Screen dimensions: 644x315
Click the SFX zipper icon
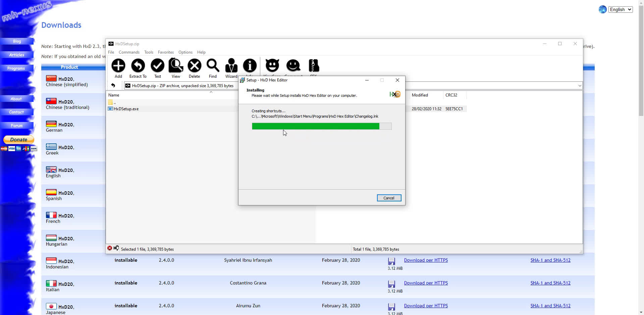[x=314, y=65]
